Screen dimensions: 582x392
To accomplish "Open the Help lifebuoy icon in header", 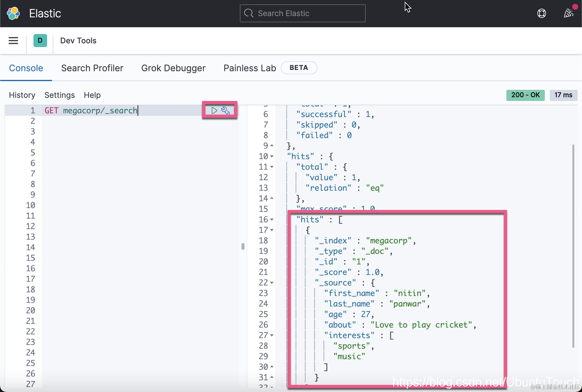I will coord(542,13).
